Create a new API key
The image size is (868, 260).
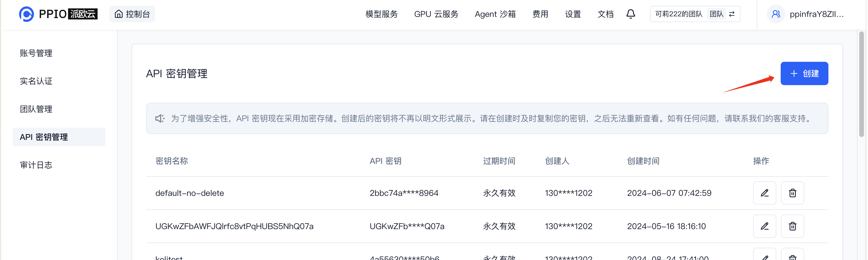point(804,73)
